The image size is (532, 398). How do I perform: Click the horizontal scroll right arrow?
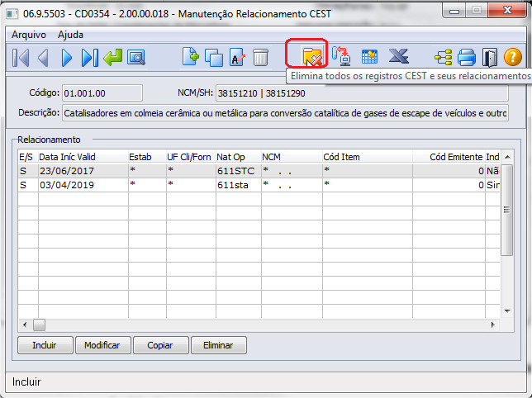493,325
